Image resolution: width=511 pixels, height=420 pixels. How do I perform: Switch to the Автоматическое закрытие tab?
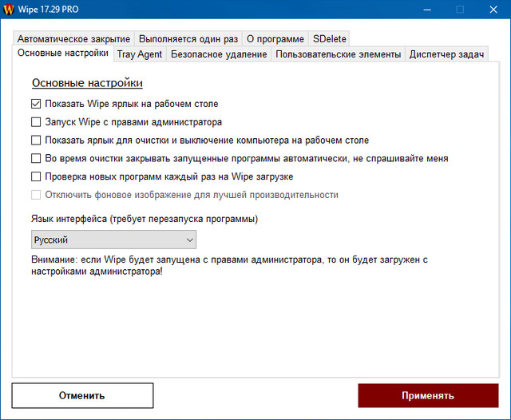click(73, 38)
